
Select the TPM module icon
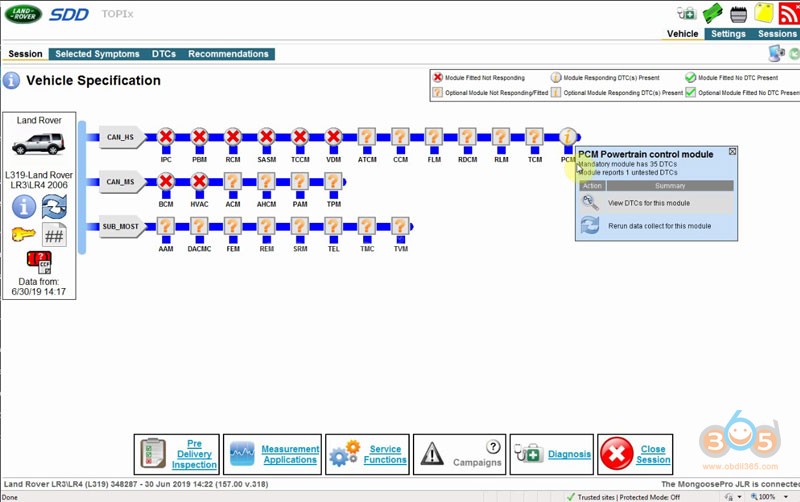pos(334,181)
